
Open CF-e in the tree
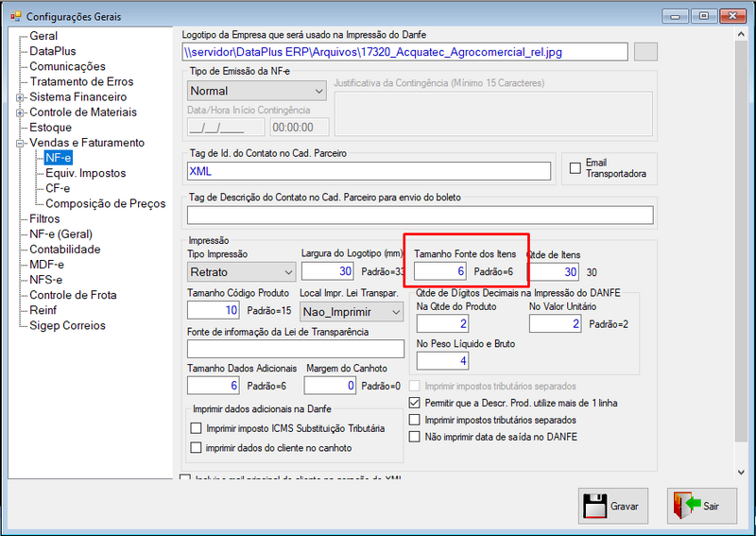pyautogui.click(x=58, y=188)
